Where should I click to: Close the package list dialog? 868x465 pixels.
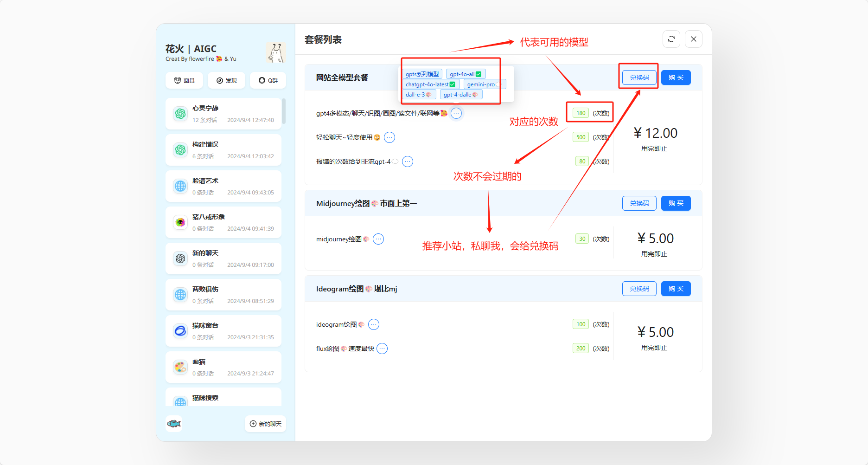tap(693, 39)
